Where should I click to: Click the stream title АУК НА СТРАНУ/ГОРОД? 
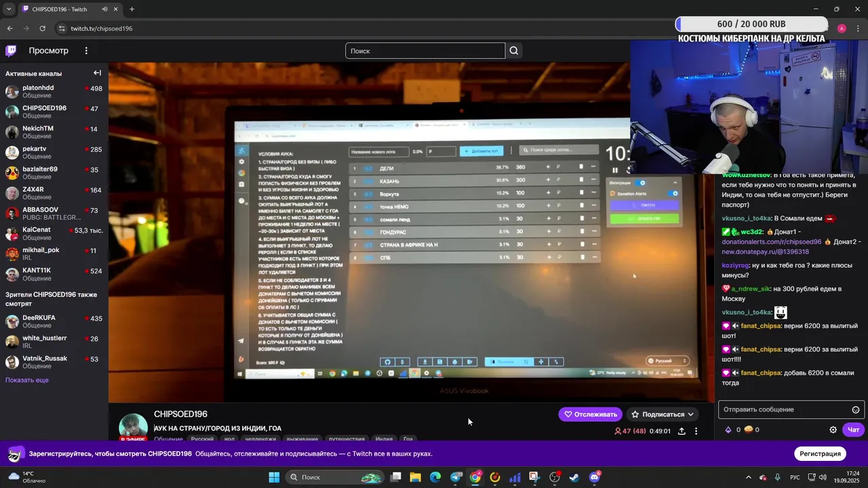(217, 428)
